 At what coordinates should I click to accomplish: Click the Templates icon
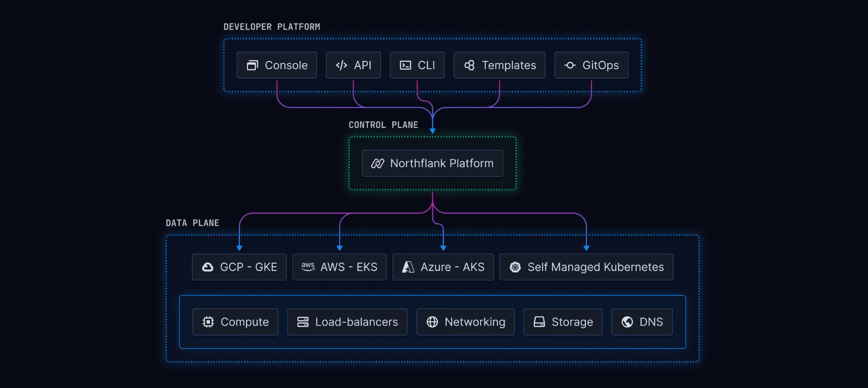point(469,65)
